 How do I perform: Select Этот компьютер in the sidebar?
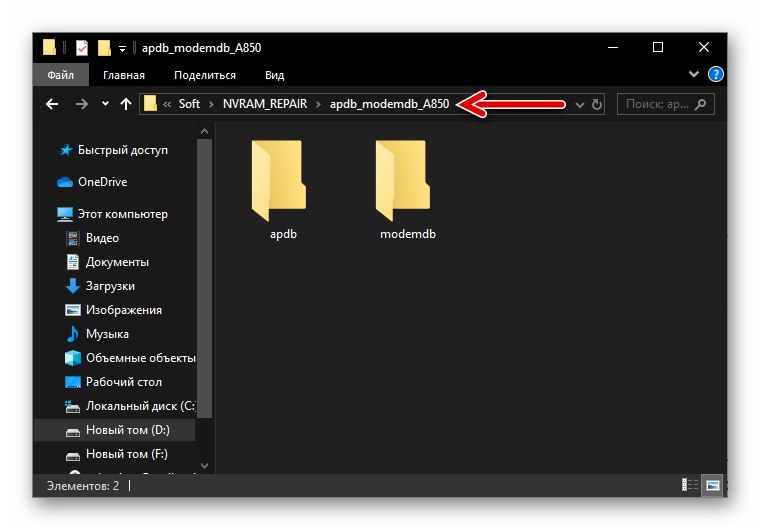112,214
